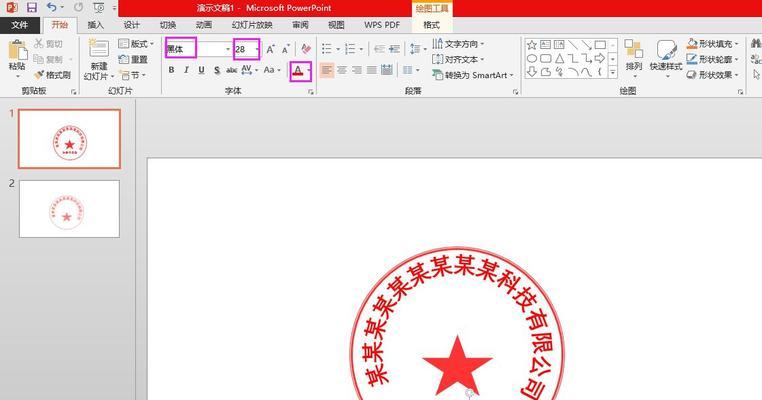Select the arrow line shape
The width and height of the screenshot is (762, 400).
tap(587, 45)
